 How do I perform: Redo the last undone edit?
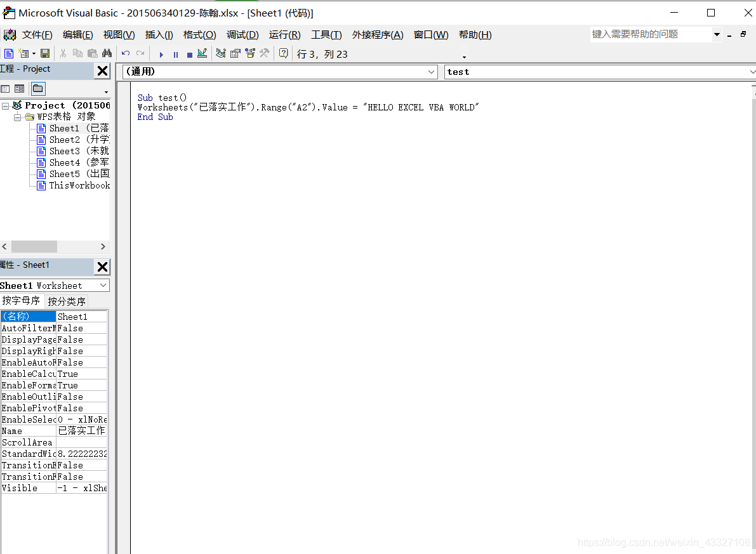coord(140,53)
